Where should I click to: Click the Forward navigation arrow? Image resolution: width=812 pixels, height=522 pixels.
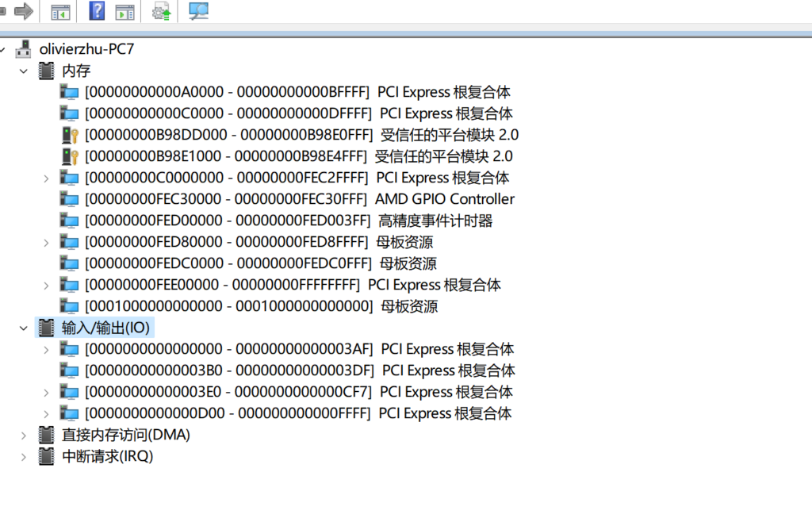pos(24,11)
